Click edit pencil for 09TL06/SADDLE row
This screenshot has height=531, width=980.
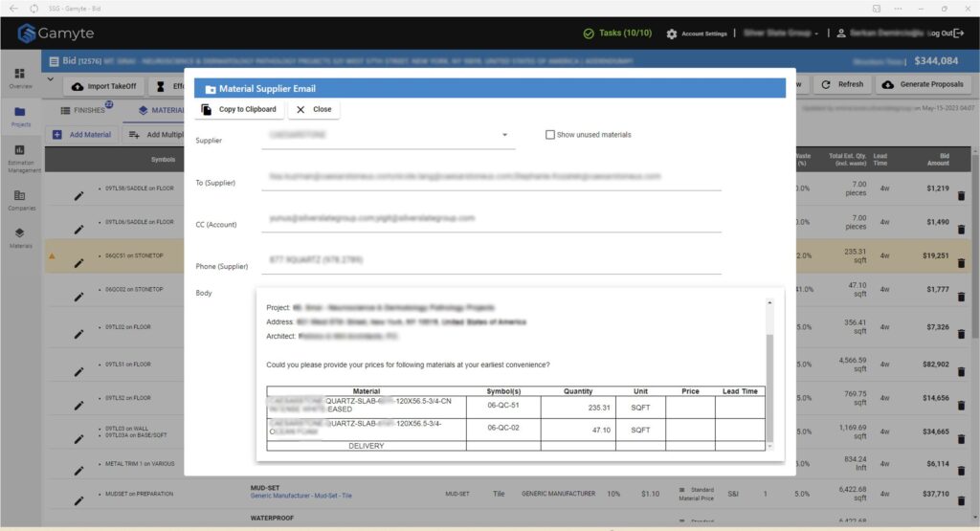[x=79, y=230]
